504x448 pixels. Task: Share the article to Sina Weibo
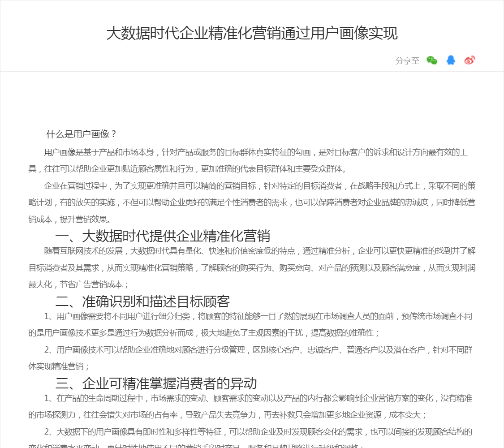(x=470, y=60)
